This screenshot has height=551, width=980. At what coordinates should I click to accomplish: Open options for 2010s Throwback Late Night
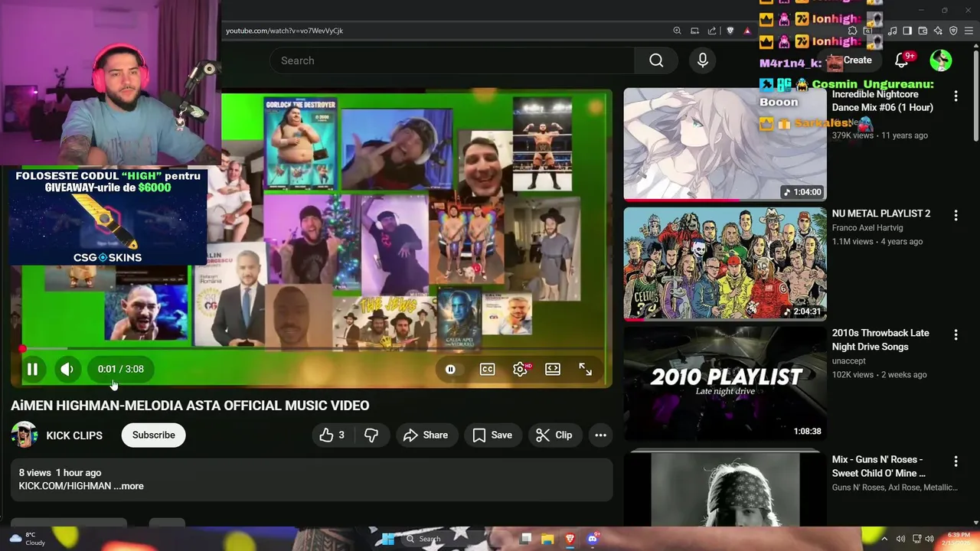click(955, 335)
